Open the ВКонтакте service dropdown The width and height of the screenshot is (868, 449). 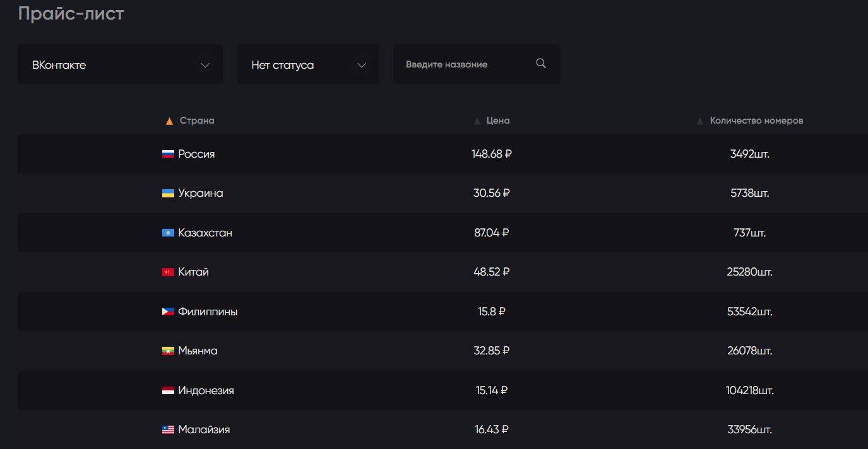[120, 64]
